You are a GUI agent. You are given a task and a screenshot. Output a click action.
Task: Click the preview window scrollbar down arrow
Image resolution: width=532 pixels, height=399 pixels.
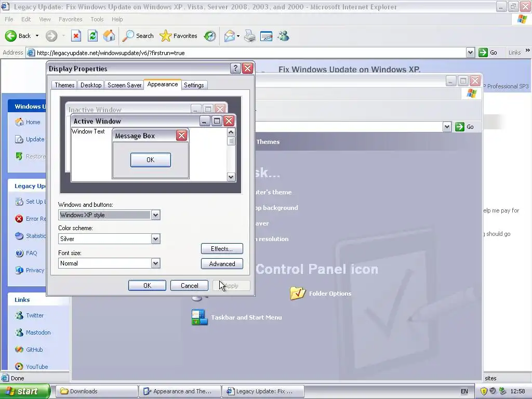231,177
